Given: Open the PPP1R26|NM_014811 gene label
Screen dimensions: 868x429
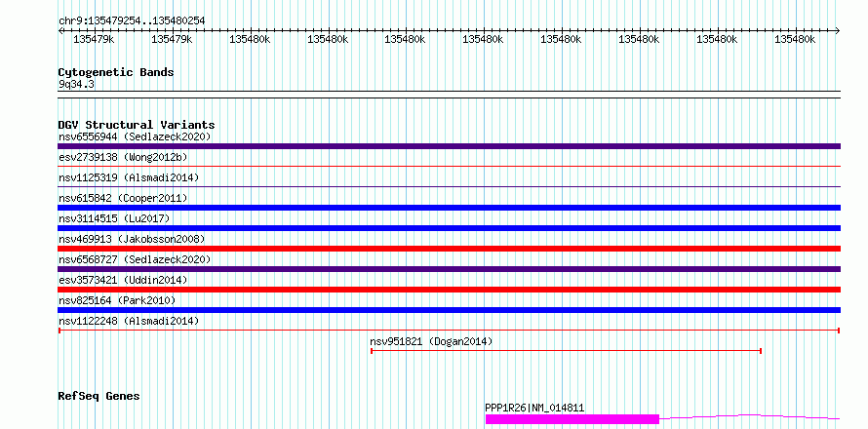Looking at the screenshot, I should [x=534, y=409].
